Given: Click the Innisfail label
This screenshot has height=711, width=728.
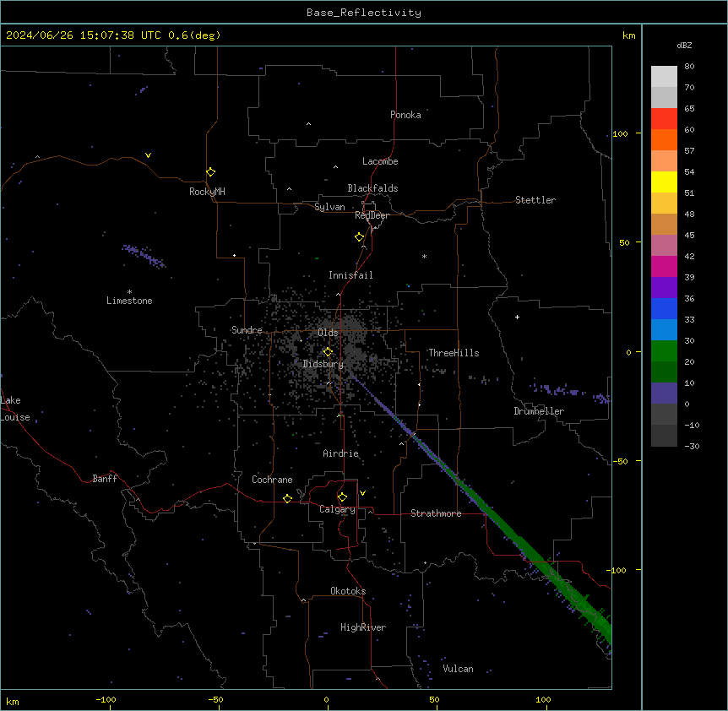Looking at the screenshot, I should click(350, 275).
